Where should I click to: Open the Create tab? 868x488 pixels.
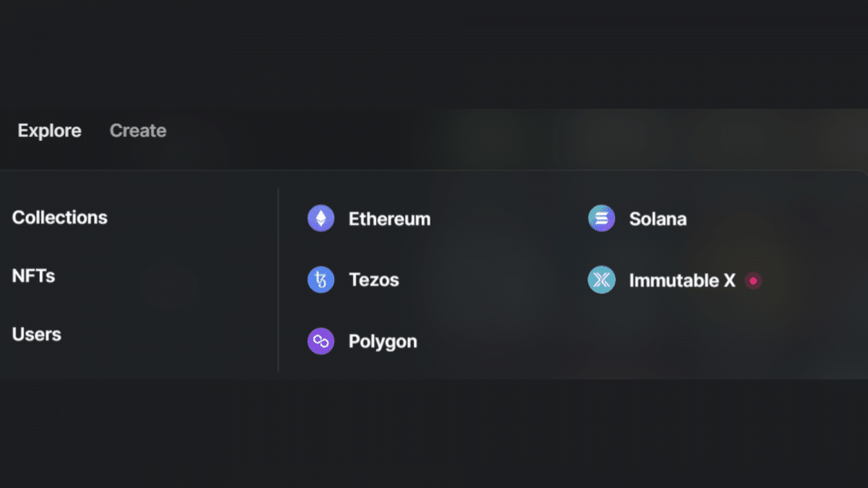[137, 131]
